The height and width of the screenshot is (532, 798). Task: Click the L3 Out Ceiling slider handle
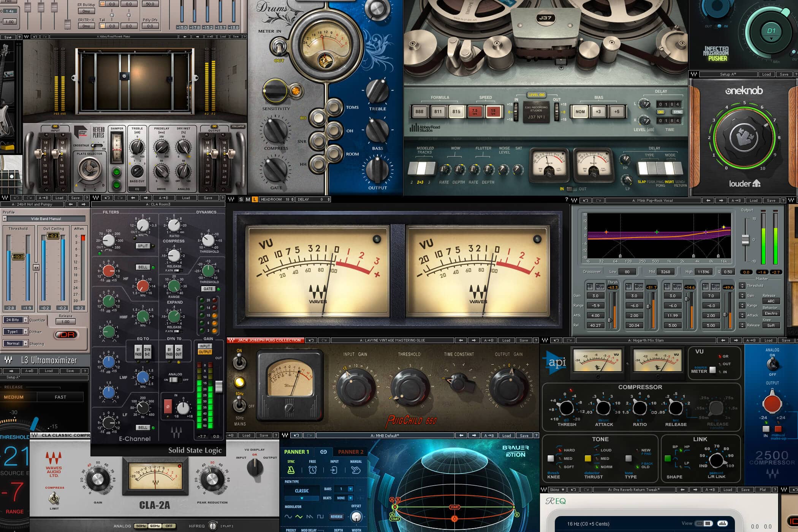(53, 236)
